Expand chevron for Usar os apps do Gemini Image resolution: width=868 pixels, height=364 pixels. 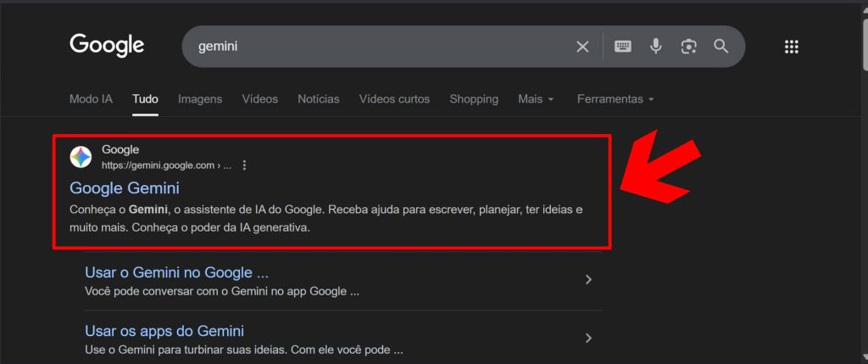pos(588,339)
